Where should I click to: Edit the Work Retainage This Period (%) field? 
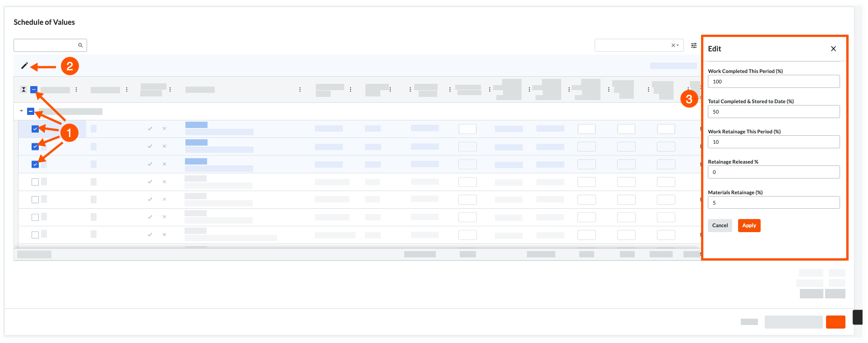tap(774, 142)
